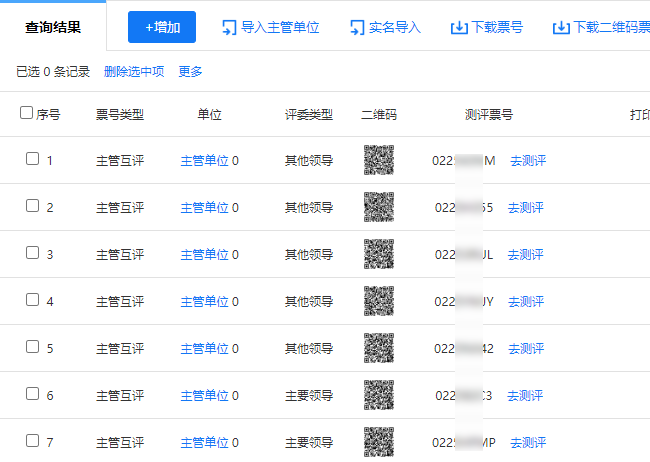Click the 下载二维码 download icon
The image size is (650, 462).
pyautogui.click(x=561, y=28)
